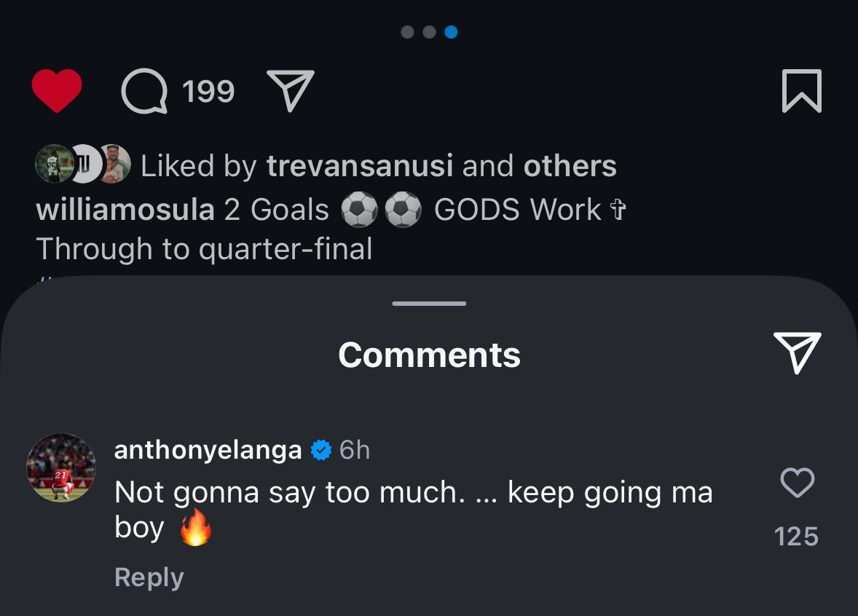This screenshot has height=616, width=858.
Task: Tap the comments sheet drag handle
Action: click(x=429, y=304)
